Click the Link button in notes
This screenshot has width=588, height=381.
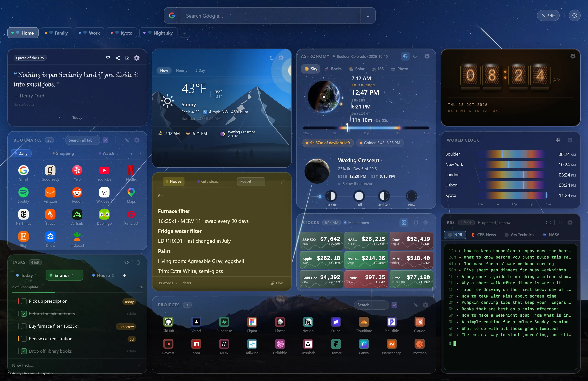[x=277, y=283]
